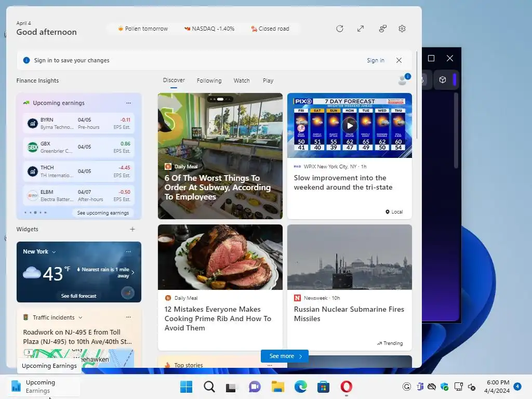Open Prime Rib cooking mistakes article

(220, 287)
